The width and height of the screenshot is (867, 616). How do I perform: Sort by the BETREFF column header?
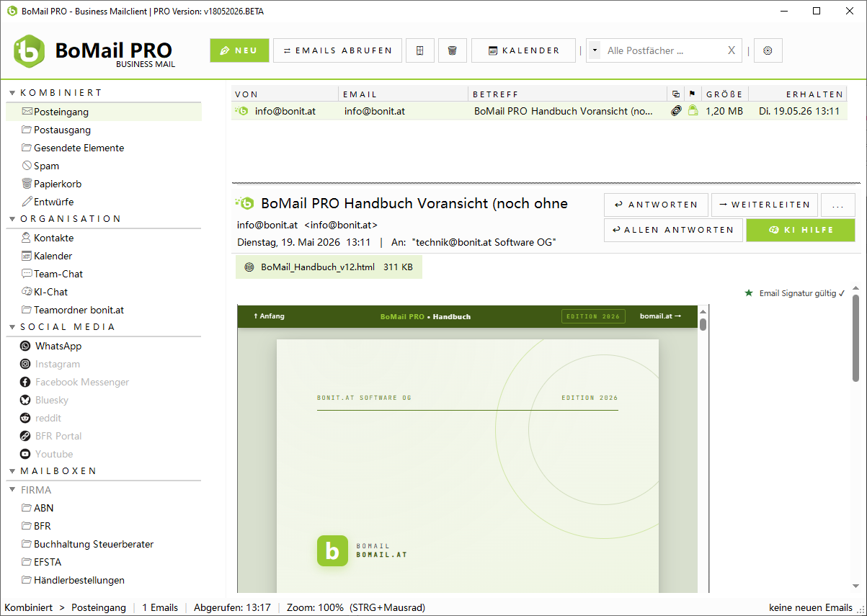569,94
